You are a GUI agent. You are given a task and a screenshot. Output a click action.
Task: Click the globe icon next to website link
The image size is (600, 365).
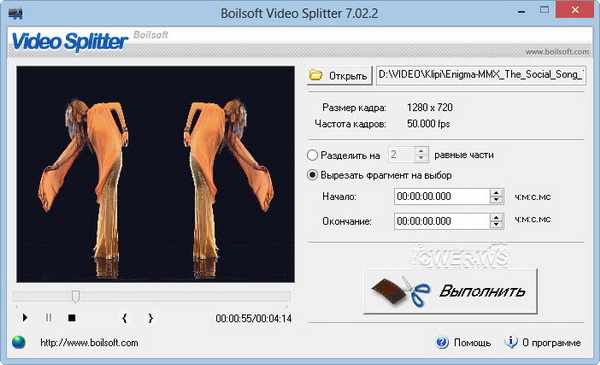click(x=19, y=342)
